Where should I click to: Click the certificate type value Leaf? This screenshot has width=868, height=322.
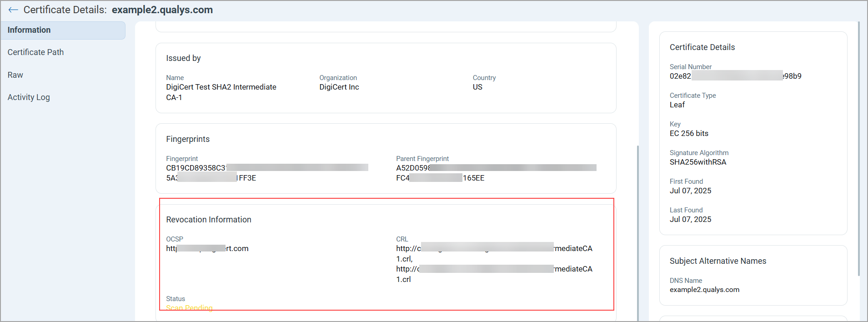point(677,105)
